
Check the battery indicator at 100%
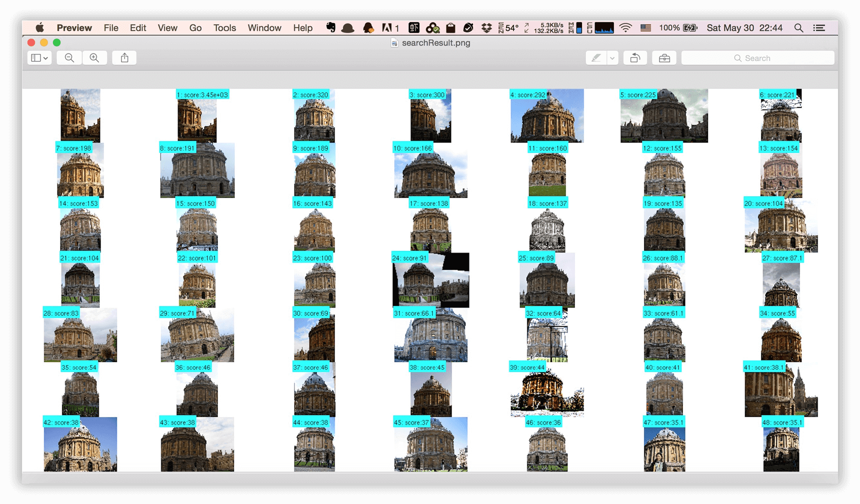coord(678,28)
